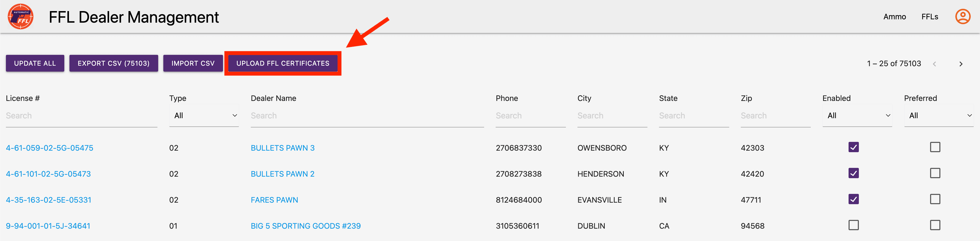Go to next page of dealers
Viewport: 980px width, 241px height.
pos(960,64)
